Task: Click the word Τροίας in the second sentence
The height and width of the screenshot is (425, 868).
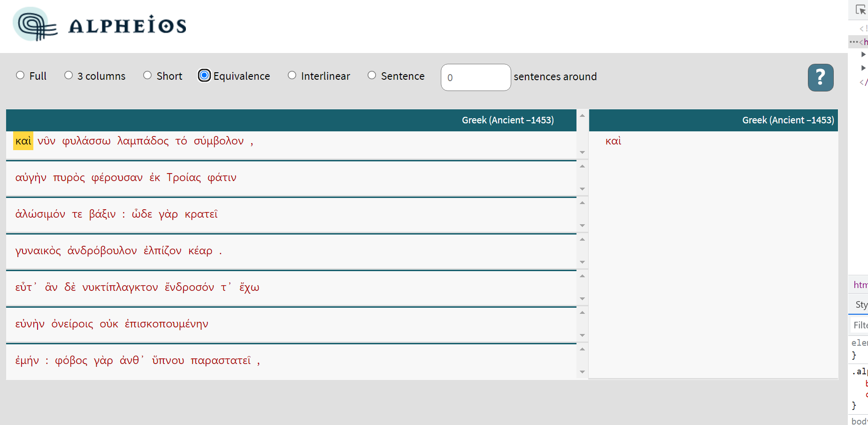Action: (x=184, y=177)
